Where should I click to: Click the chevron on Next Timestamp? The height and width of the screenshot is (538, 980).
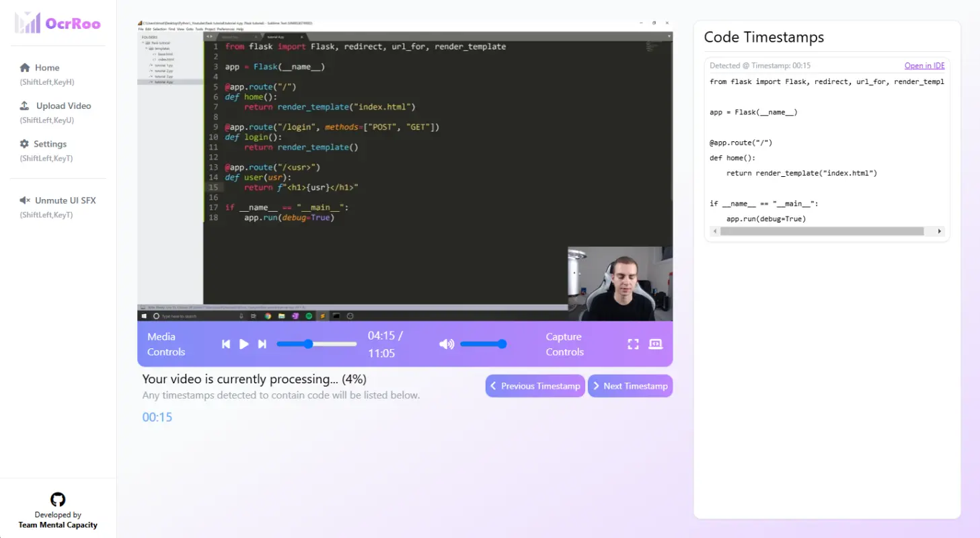(596, 386)
